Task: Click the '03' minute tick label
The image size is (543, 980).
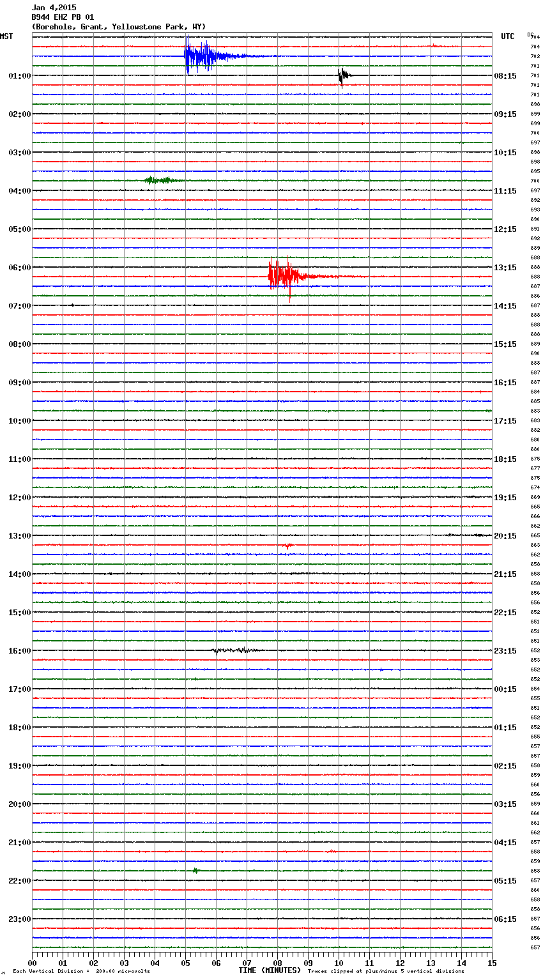Action: tap(124, 963)
